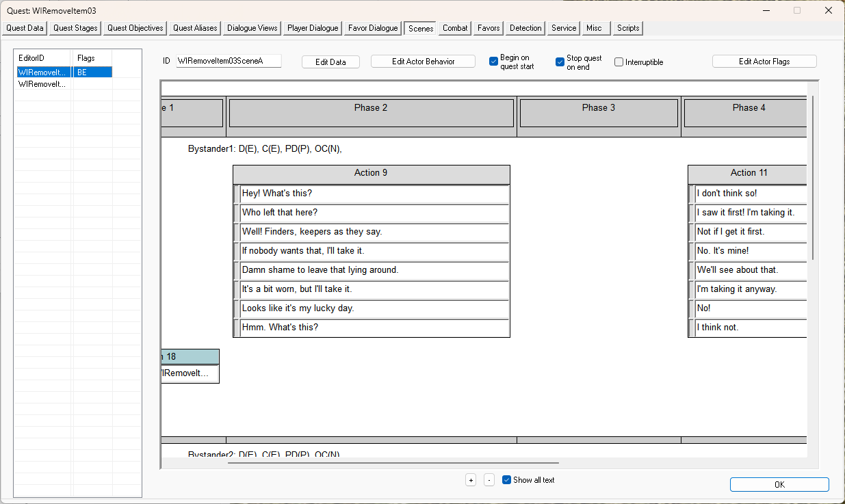The width and height of the screenshot is (845, 504).
Task: Select the Phase 2 header
Action: tap(372, 113)
